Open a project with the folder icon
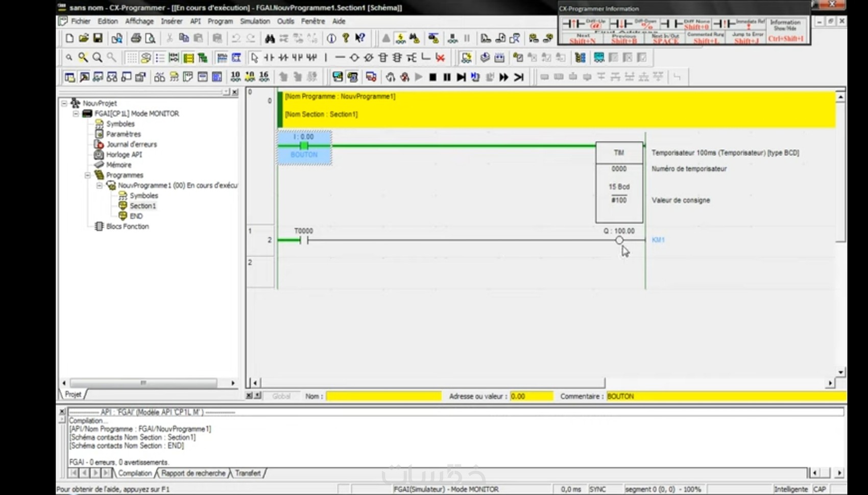The height and width of the screenshot is (495, 868). (x=84, y=38)
